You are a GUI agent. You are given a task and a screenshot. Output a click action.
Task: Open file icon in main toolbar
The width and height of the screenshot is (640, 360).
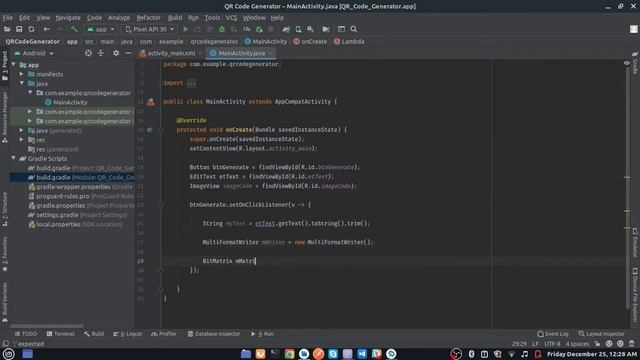(7, 29)
